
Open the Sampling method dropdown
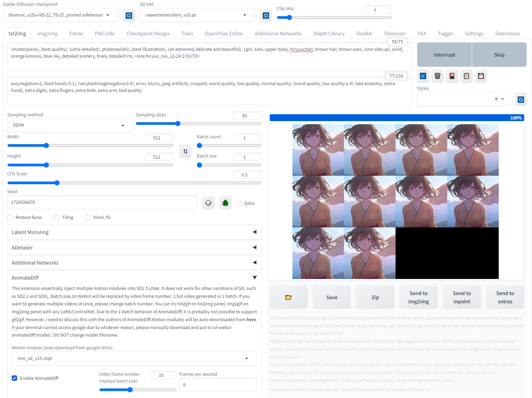[x=70, y=125]
